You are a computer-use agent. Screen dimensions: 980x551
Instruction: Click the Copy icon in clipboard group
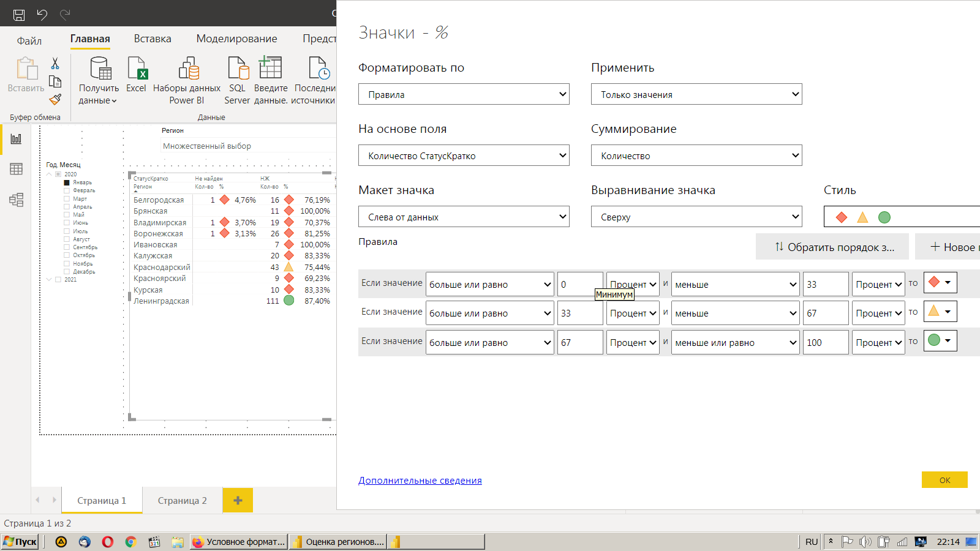tap(55, 81)
